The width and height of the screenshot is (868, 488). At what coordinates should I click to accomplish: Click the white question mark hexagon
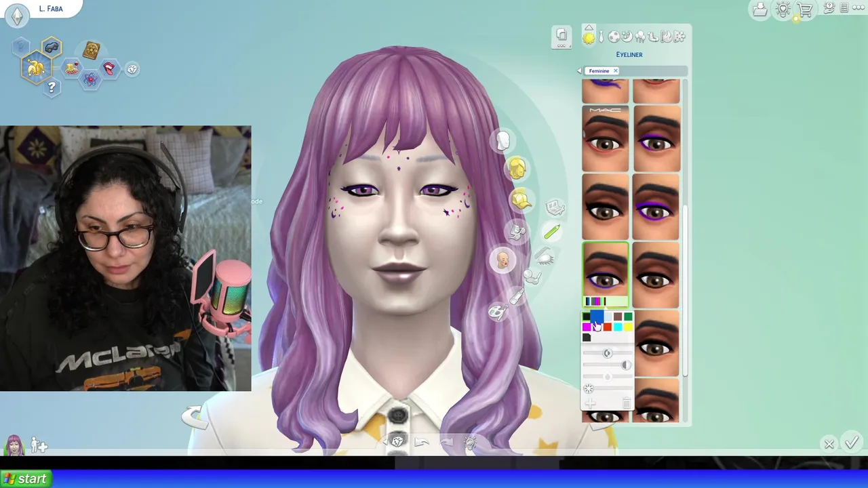point(52,87)
